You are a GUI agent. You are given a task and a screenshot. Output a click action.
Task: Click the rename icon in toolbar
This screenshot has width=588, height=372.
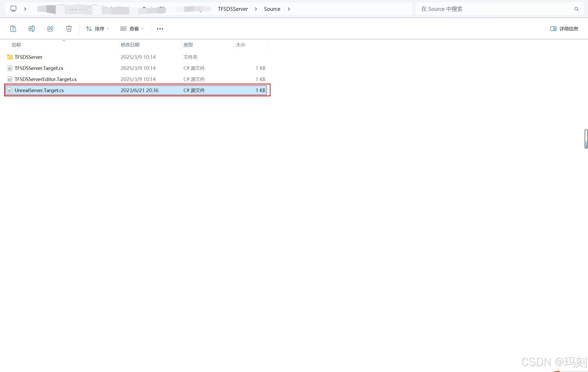pos(32,29)
